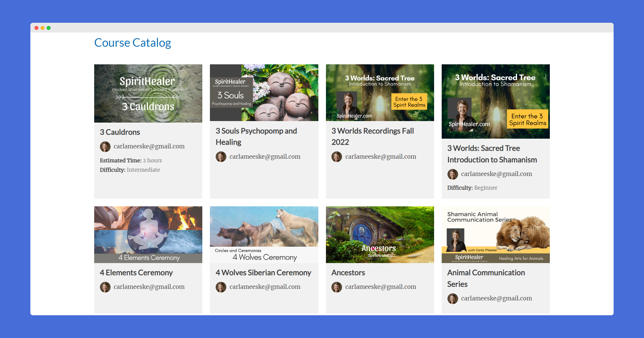The image size is (644, 338).
Task: Click the green maximize window button
Action: pyautogui.click(x=49, y=28)
